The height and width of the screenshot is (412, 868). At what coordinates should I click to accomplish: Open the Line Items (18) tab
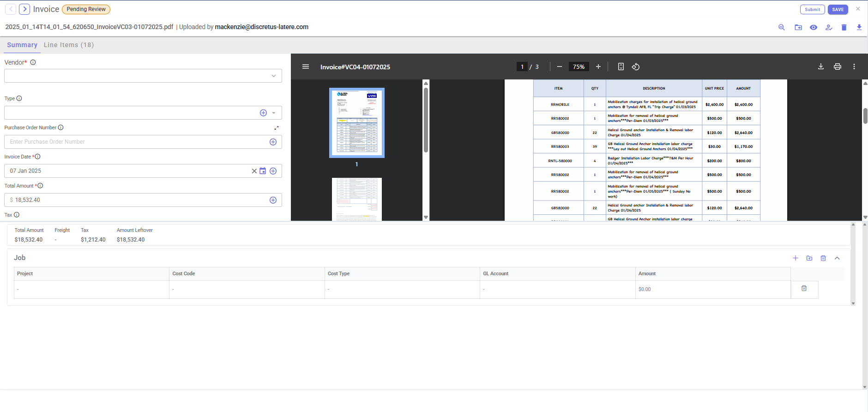coord(69,45)
